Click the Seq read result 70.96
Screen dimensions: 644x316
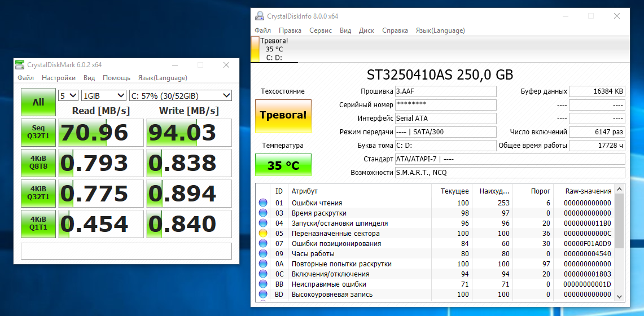[101, 133]
